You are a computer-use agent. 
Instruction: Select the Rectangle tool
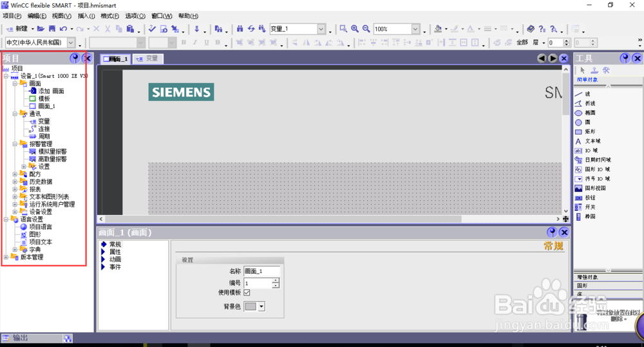tap(585, 132)
